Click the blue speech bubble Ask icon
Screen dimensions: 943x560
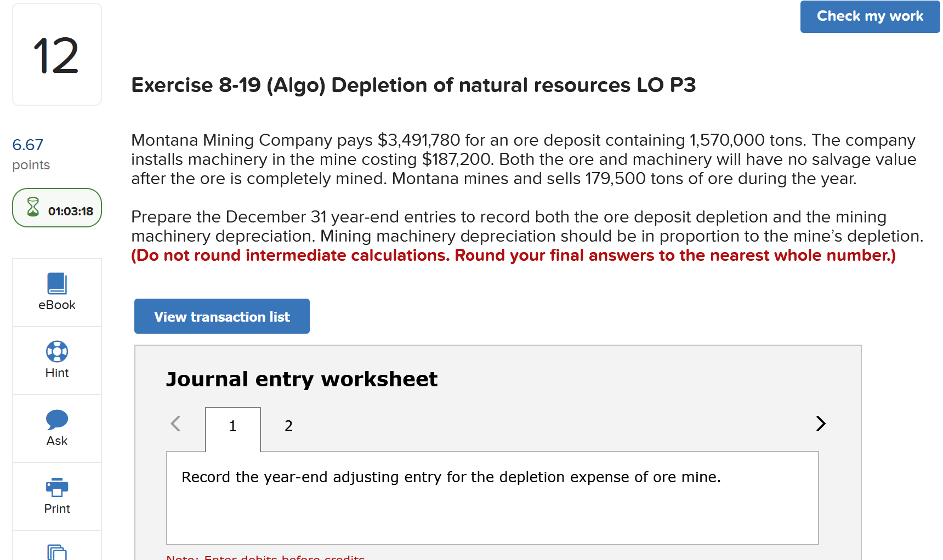pos(56,418)
